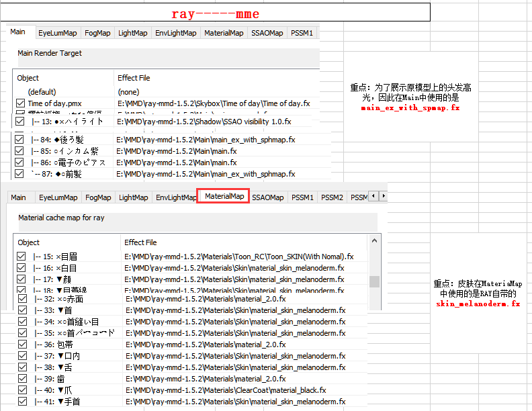Screen dimensions: 532x411
Task: Click the vertical scrollbar thumb of the material list
Action: pos(374,281)
